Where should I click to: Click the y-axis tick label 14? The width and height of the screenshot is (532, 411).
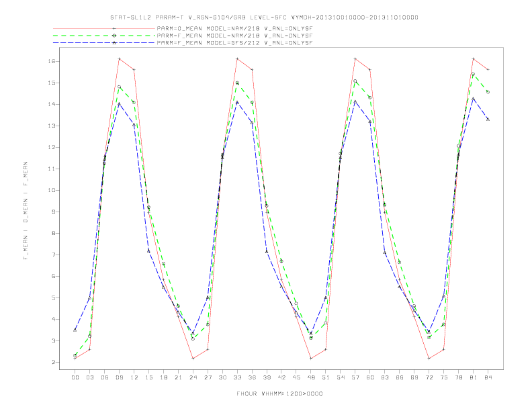click(52, 104)
